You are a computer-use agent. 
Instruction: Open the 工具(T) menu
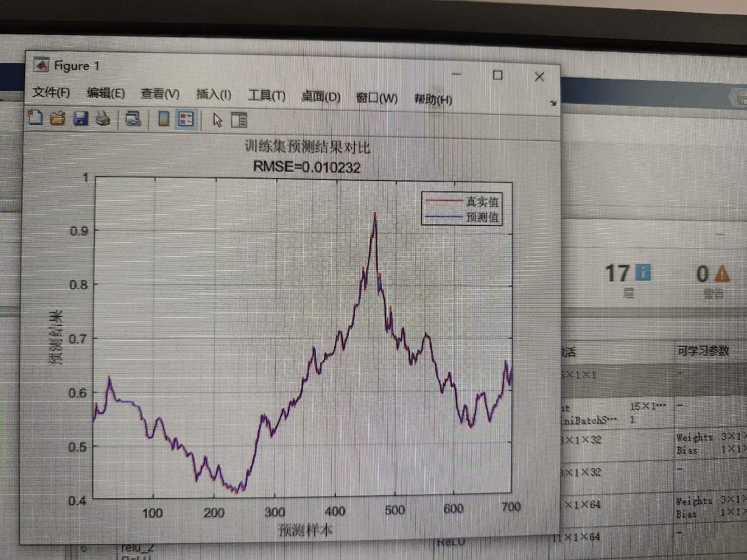267,96
